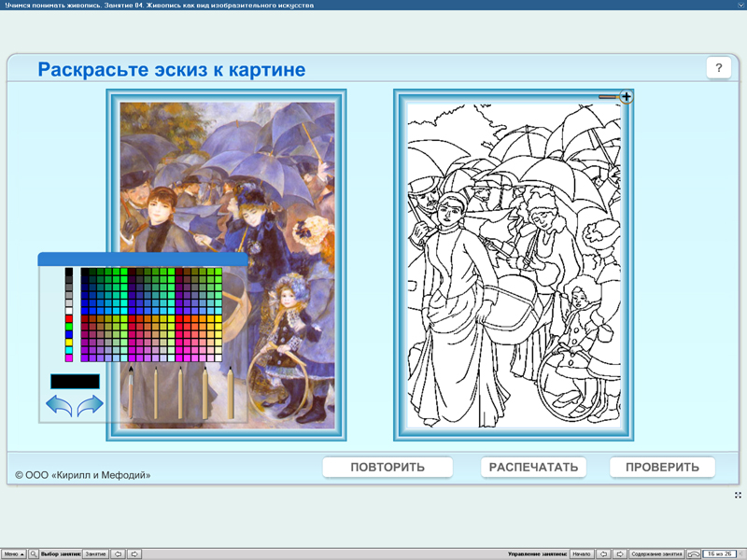
Task: Choose blue in the narrow basic-colors column
Action: pos(69,334)
